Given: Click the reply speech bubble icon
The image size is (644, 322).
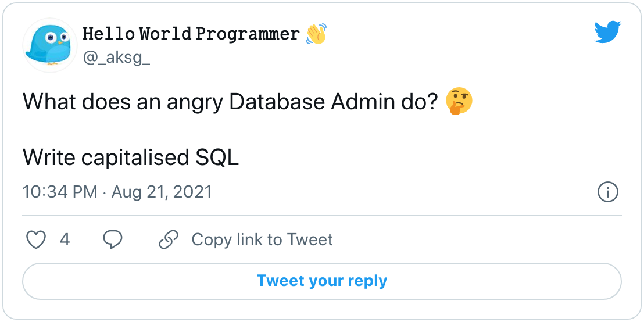Looking at the screenshot, I should click(x=112, y=239).
